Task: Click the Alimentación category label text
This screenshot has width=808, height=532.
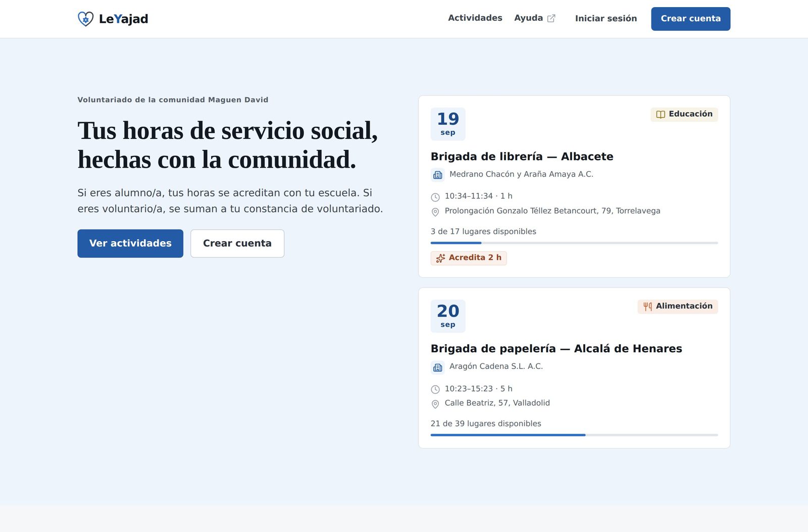Action: [x=684, y=306]
